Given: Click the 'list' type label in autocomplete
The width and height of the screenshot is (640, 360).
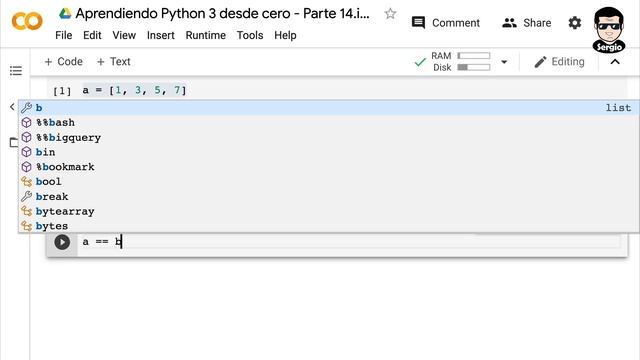Looking at the screenshot, I should point(618,108).
